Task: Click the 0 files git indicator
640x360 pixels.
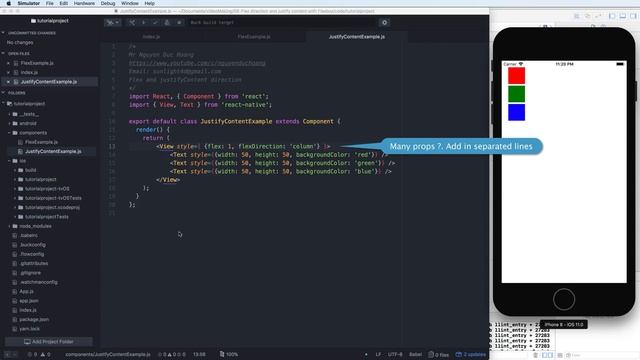Action: pyautogui.click(x=439, y=354)
